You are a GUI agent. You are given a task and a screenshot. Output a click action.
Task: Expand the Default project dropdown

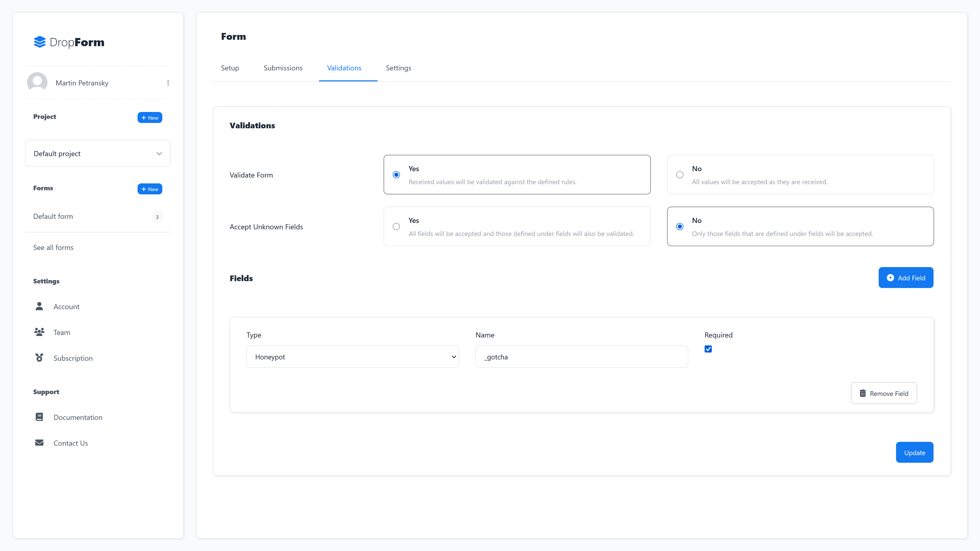(x=98, y=153)
